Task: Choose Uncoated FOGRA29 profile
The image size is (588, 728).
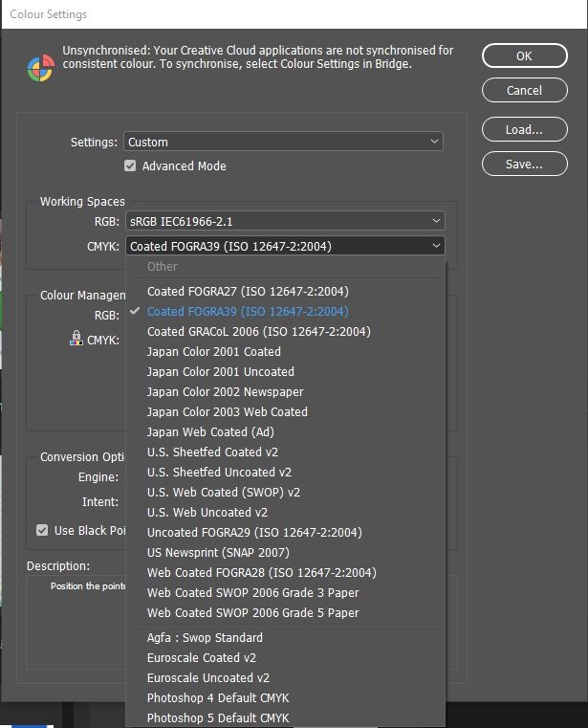Action: coord(254,533)
